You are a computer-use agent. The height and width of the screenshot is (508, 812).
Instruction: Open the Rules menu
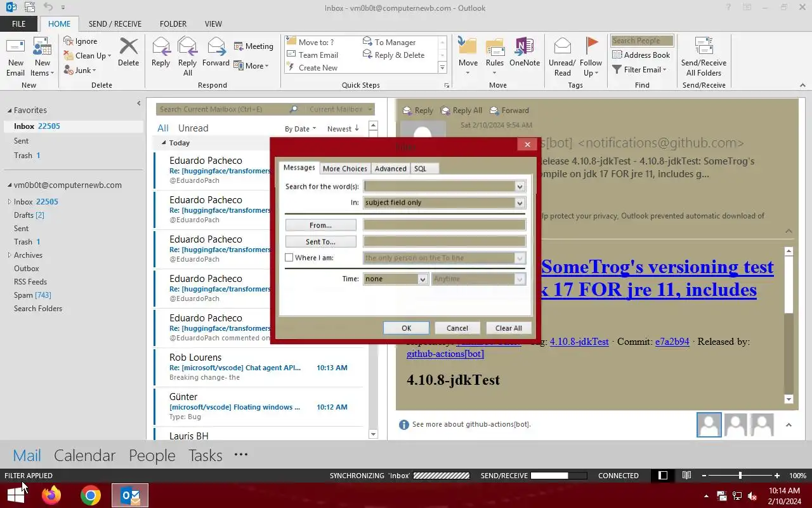(494, 57)
